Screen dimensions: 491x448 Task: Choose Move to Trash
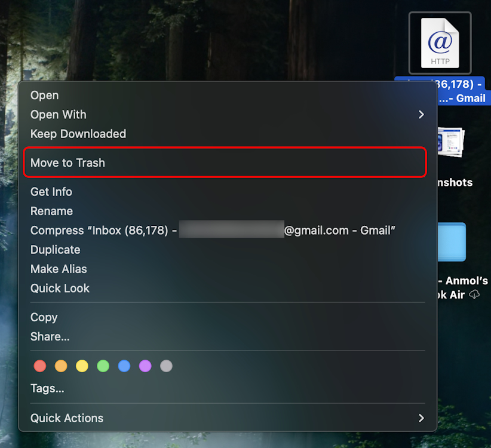225,162
